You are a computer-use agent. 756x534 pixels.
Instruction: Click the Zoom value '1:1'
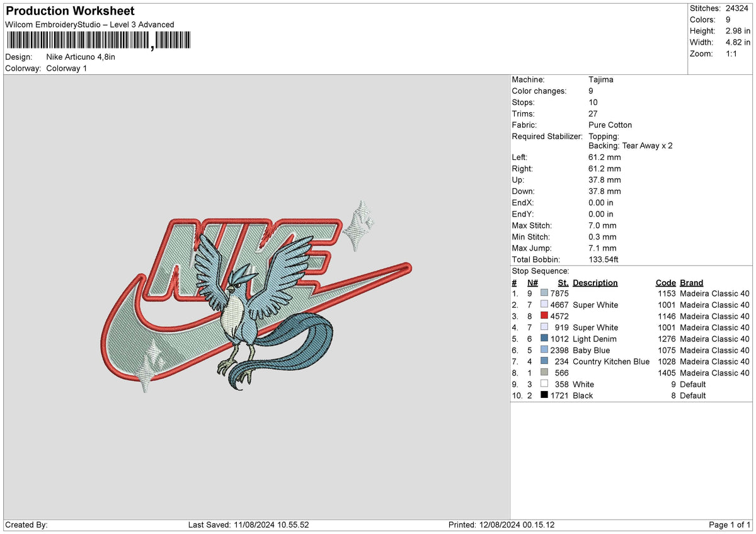tap(731, 54)
